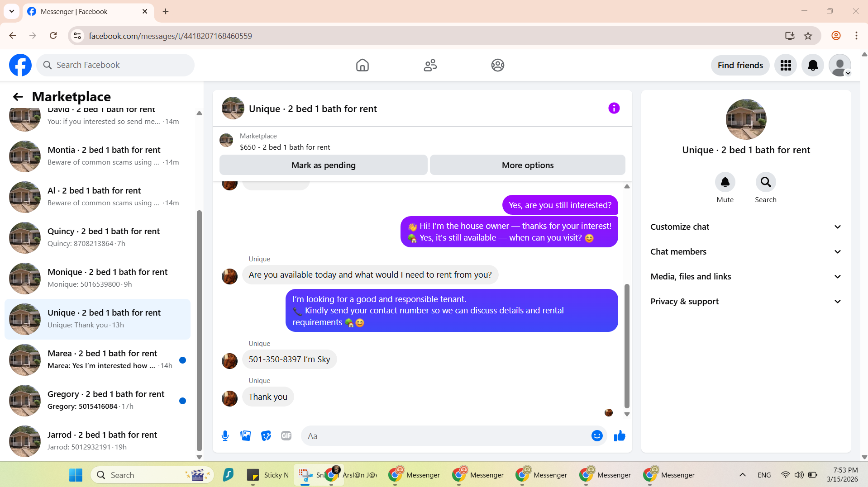Open David's rental conversation
Image resolution: width=868 pixels, height=487 pixels.
tap(97, 119)
